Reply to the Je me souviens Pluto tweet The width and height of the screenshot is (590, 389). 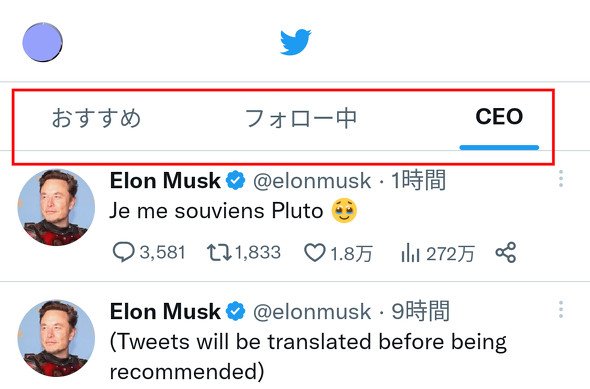123,252
